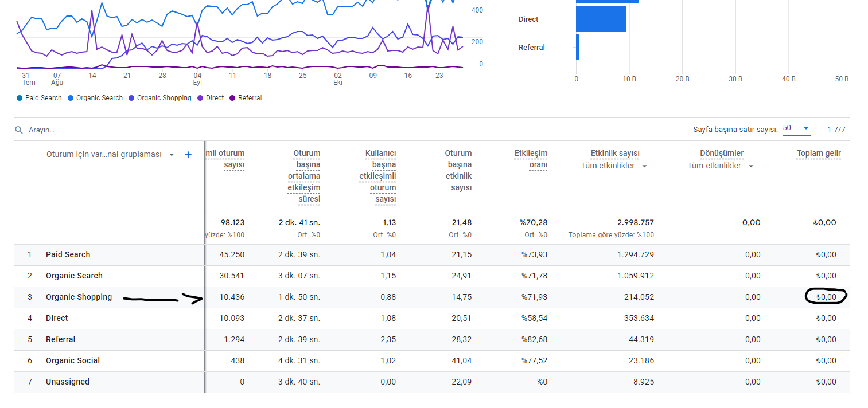Open rows per page dropdown
The width and height of the screenshot is (868, 408).
[x=796, y=128]
